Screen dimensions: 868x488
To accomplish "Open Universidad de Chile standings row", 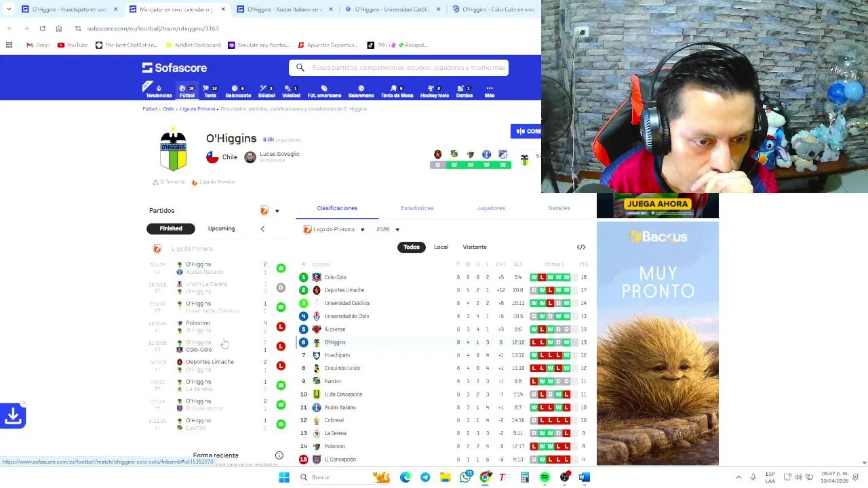I will [x=444, y=316].
